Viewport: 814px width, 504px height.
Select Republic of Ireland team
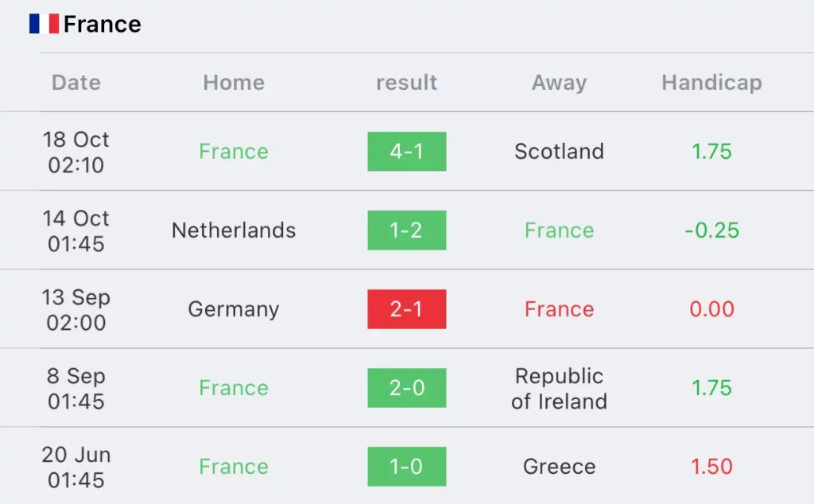559,388
